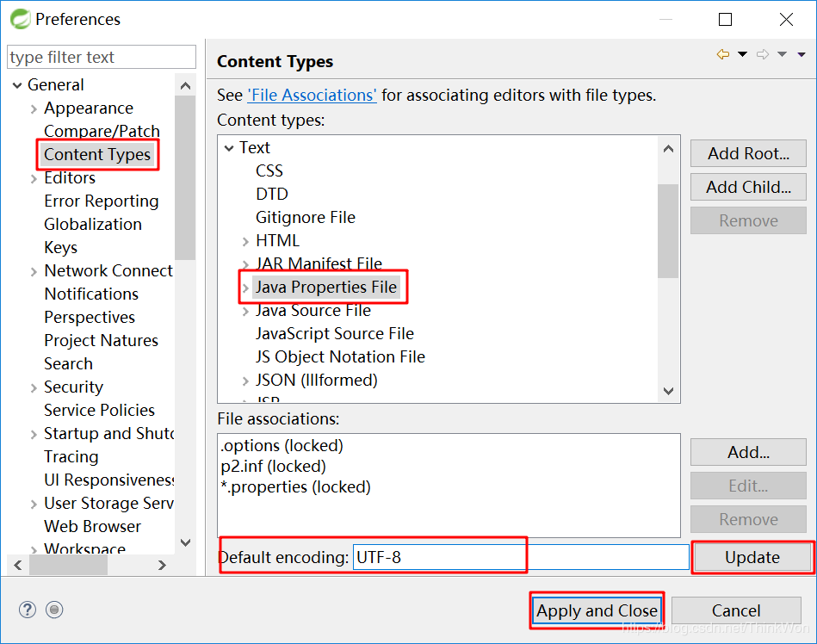The width and height of the screenshot is (817, 644).
Task: Select Content Types in the preferences tree
Action: click(x=97, y=155)
